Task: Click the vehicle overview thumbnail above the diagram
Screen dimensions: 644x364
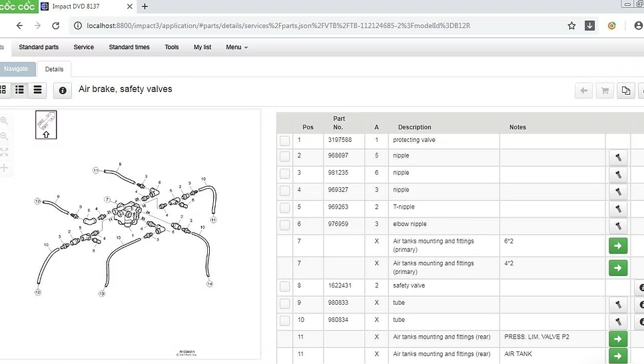Action: click(x=46, y=125)
